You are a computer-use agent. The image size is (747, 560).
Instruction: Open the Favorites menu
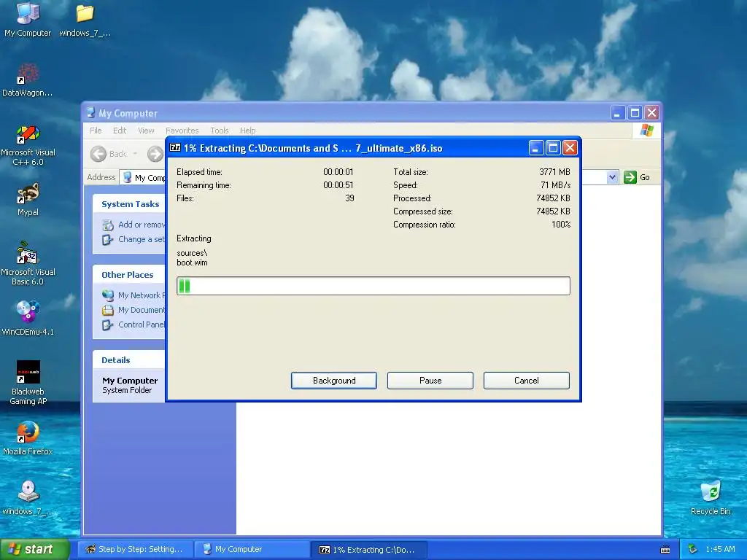pos(182,131)
